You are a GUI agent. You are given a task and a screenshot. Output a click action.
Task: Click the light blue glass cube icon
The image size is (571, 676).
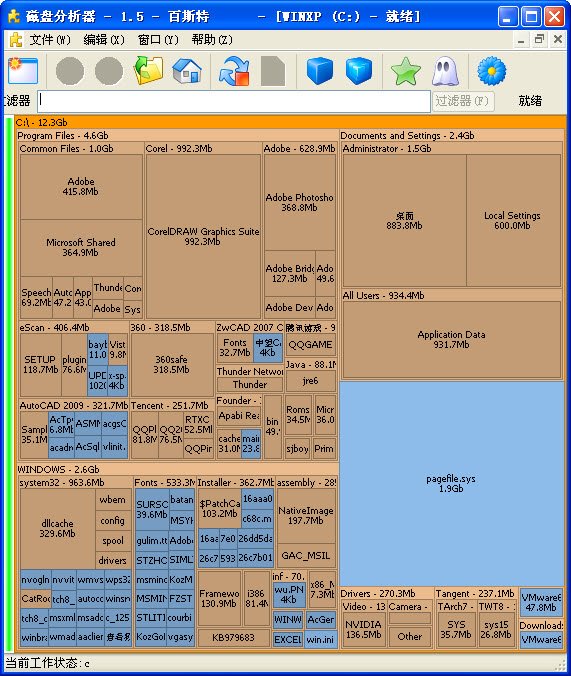[x=358, y=71]
